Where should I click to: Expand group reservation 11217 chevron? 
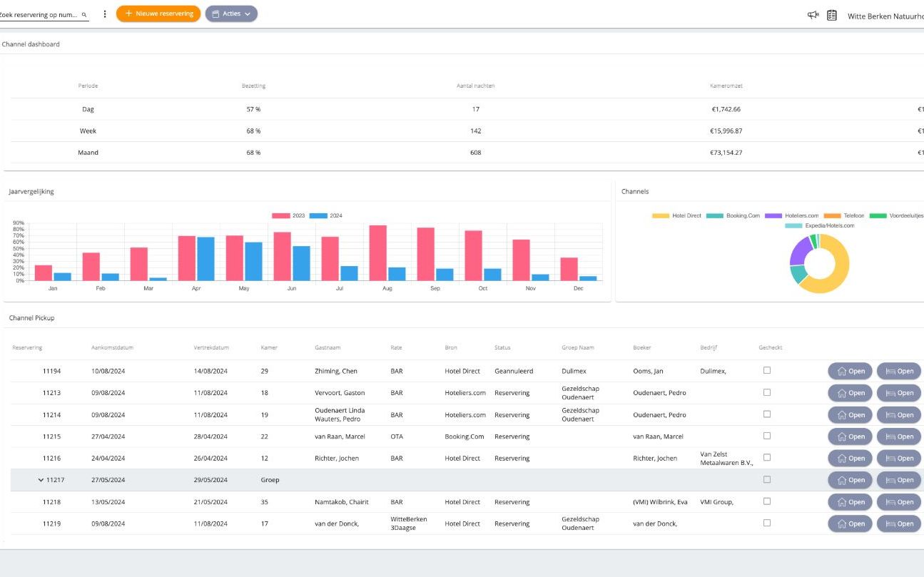click(41, 480)
